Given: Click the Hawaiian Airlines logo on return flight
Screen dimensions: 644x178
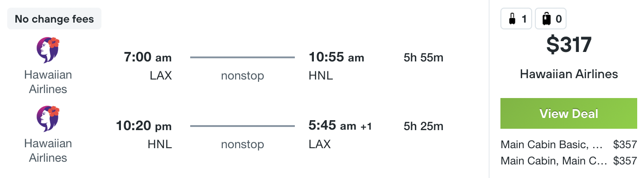Looking at the screenshot, I should 48,119.
